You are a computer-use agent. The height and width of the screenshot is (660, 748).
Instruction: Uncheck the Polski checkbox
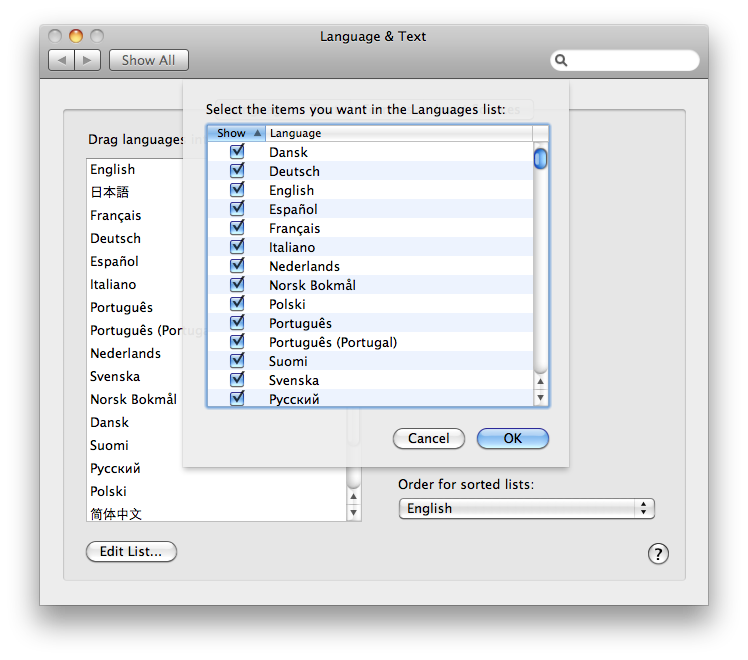pyautogui.click(x=237, y=304)
